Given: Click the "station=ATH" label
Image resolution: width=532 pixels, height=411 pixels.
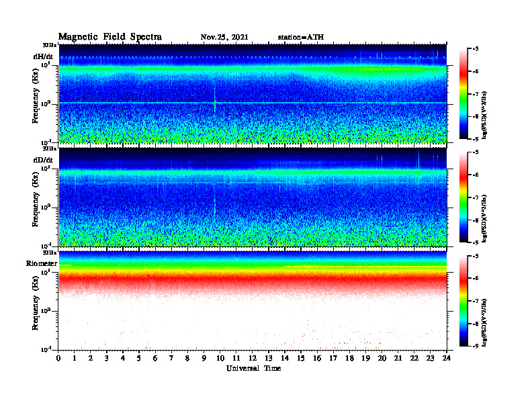Looking at the screenshot, I should (x=301, y=38).
